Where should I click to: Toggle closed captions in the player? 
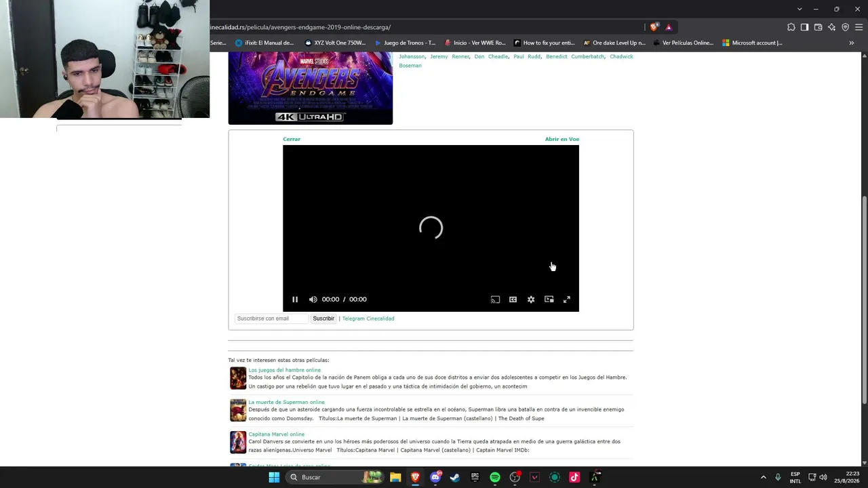(513, 300)
